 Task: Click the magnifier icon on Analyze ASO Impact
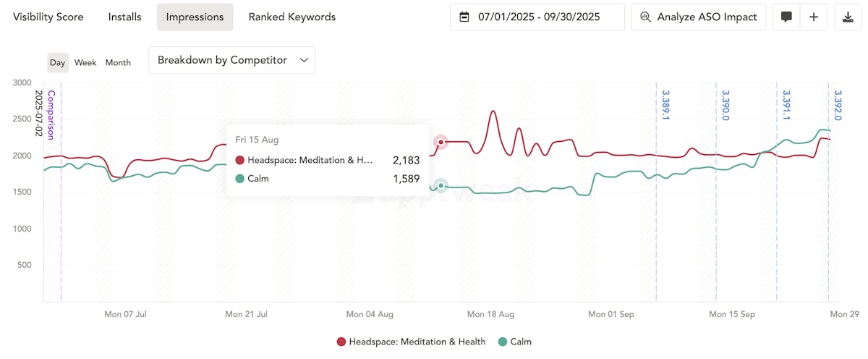click(645, 17)
